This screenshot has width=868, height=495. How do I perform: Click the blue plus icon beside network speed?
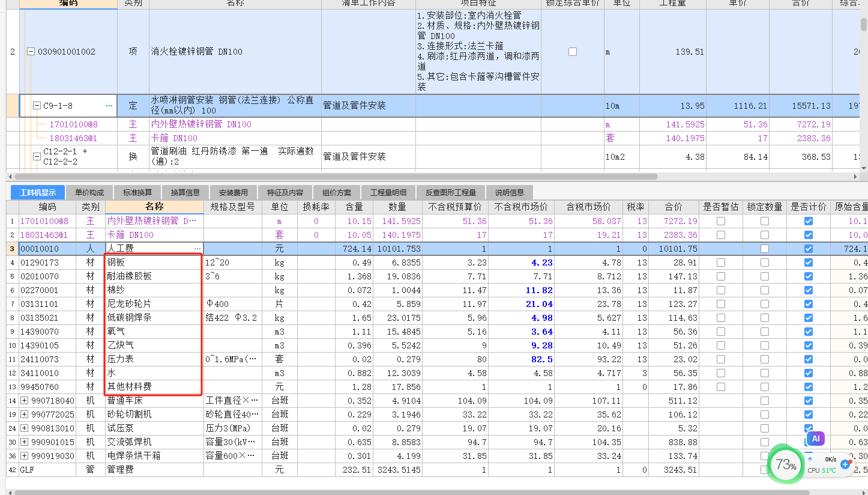pos(845,464)
